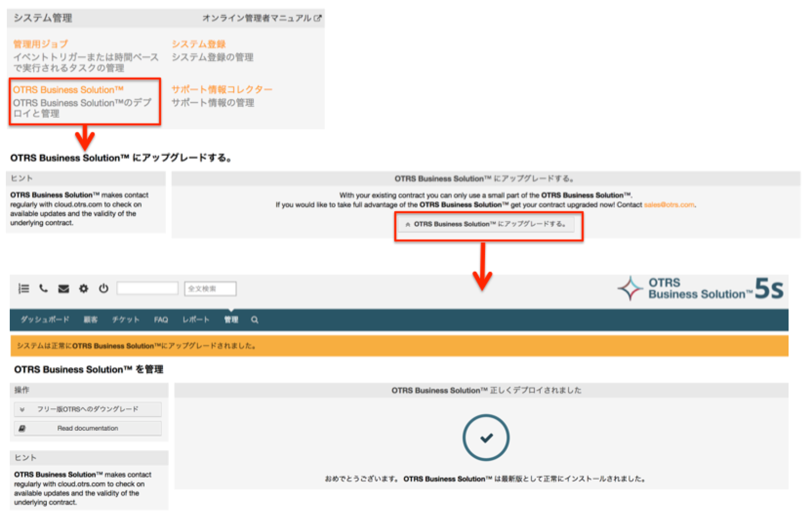Click the sales@otrs.com email link
812x520 pixels.
coord(669,205)
